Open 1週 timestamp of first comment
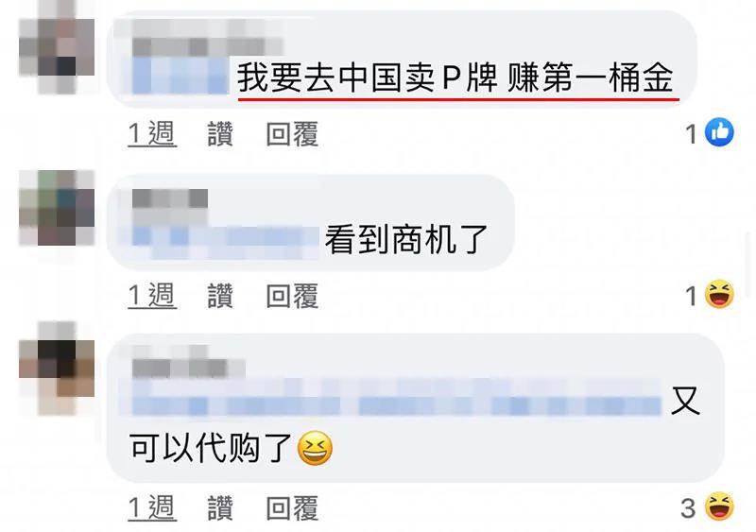The image size is (756, 532). [x=152, y=134]
